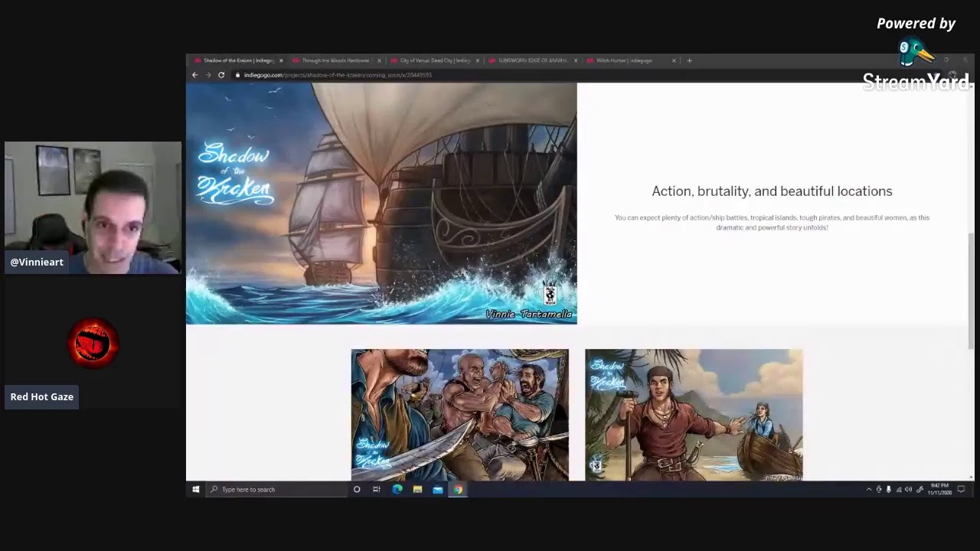The image size is (980, 551).
Task: Switch to Through the Woods Hardcover tab
Action: (335, 60)
